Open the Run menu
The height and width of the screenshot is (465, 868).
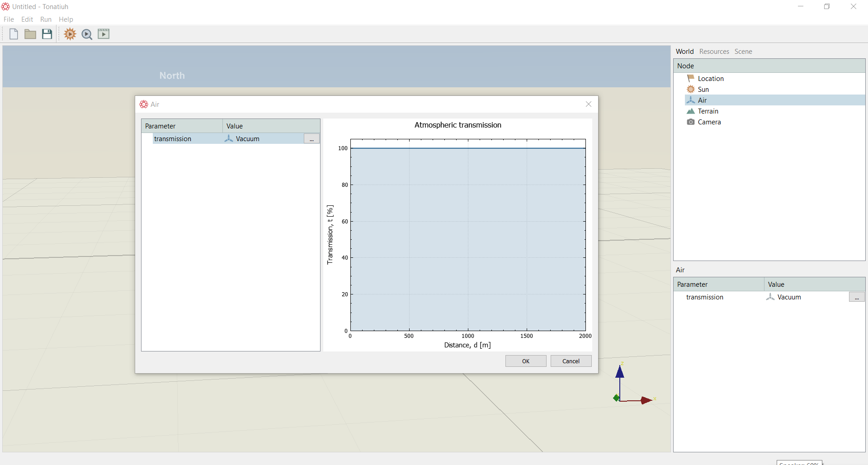click(x=46, y=19)
